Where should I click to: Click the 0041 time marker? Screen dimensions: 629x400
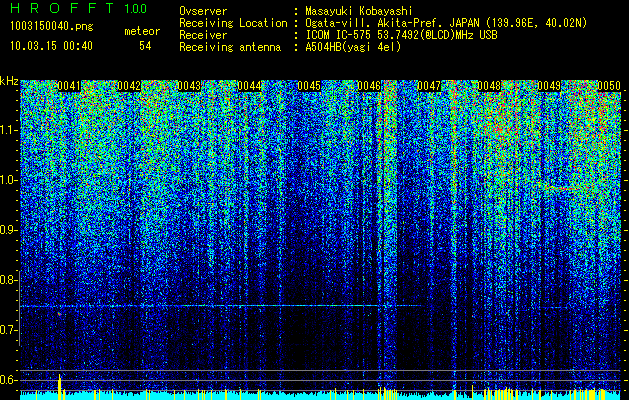[x=69, y=86]
